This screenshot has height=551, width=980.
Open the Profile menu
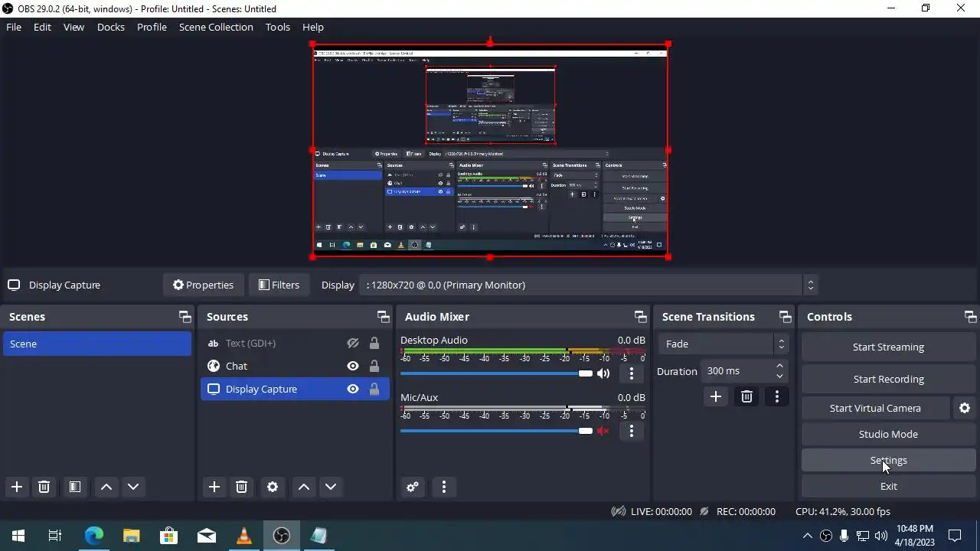tap(152, 27)
